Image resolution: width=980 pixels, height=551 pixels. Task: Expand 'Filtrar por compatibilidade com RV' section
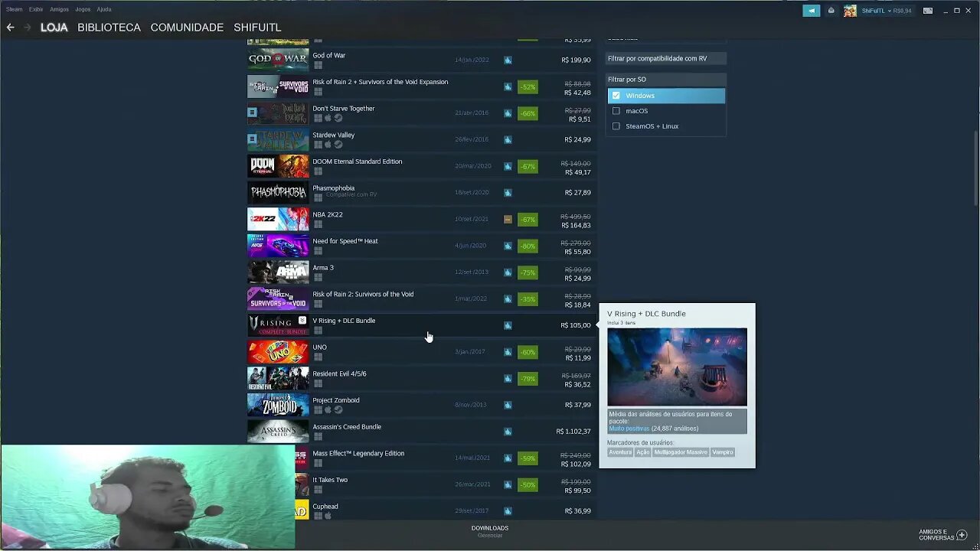pyautogui.click(x=666, y=58)
